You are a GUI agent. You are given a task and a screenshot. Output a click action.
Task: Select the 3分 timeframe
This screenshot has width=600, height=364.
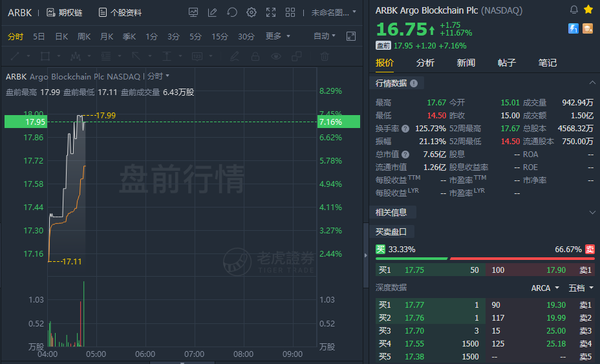coord(173,36)
